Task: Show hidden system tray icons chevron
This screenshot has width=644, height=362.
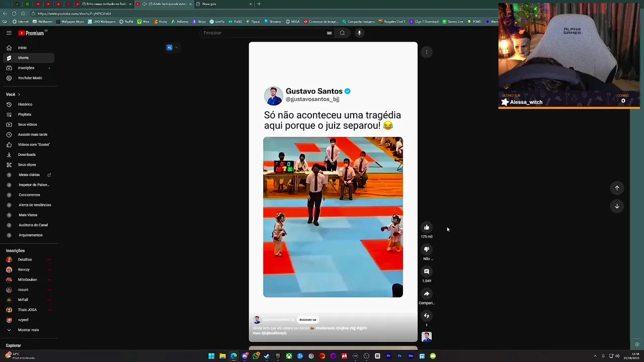Action: click(x=595, y=356)
